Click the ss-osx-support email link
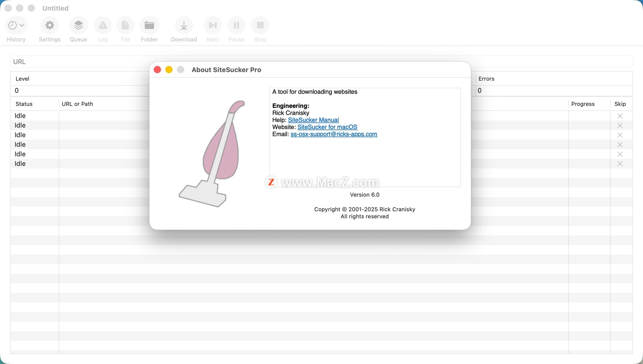This screenshot has width=643, height=364. click(x=334, y=134)
